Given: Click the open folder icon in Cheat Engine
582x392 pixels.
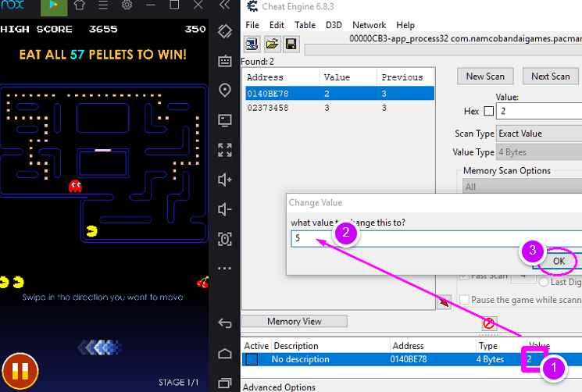Looking at the screenshot, I should click(x=272, y=45).
